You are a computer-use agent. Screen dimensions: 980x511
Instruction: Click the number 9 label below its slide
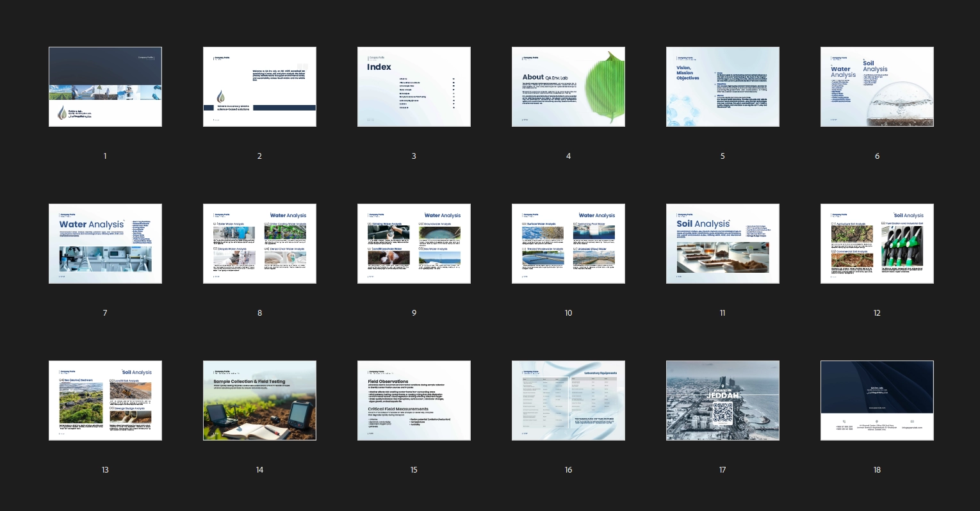click(x=414, y=313)
